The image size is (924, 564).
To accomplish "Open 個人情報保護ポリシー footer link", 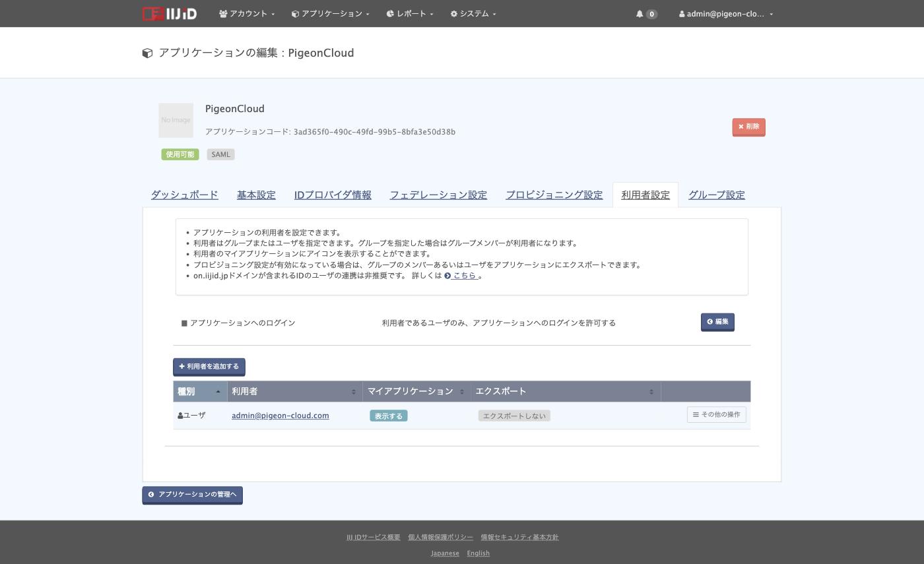I will 440,537.
